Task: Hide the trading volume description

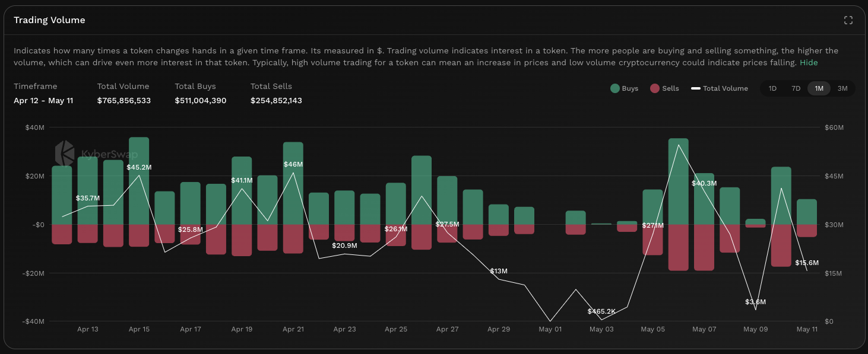Action: (809, 62)
